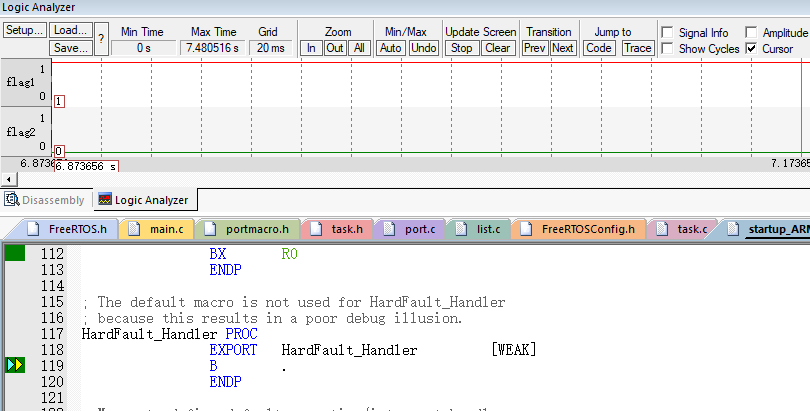The width and height of the screenshot is (810, 411).
Task: Click the Grid 20 ms field
Action: coord(271,48)
